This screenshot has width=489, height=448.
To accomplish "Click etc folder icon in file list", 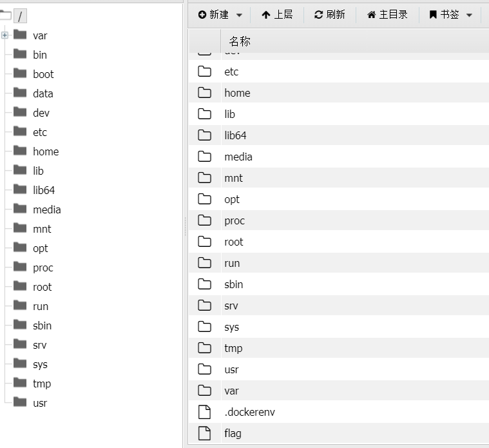I will [x=205, y=72].
